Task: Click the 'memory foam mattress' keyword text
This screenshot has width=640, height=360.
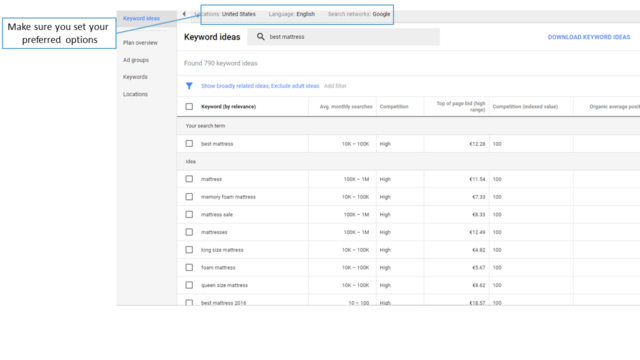Action: (x=228, y=197)
